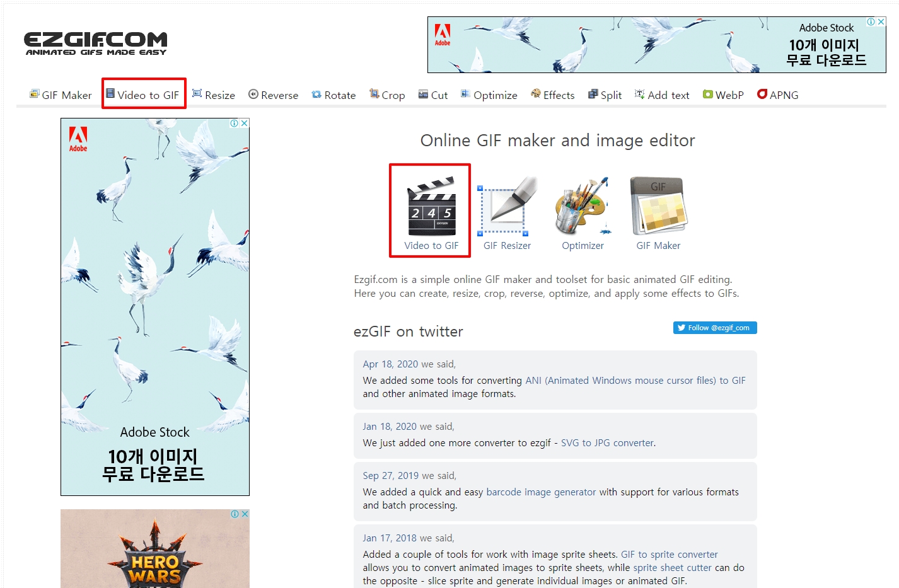Click the GIF Resizer icon

[x=507, y=207]
